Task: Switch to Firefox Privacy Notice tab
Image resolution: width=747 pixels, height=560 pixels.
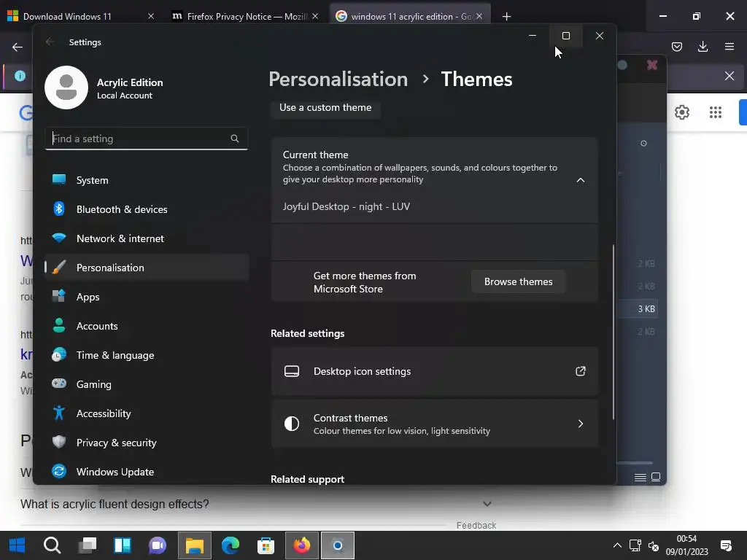Action: 244,16
